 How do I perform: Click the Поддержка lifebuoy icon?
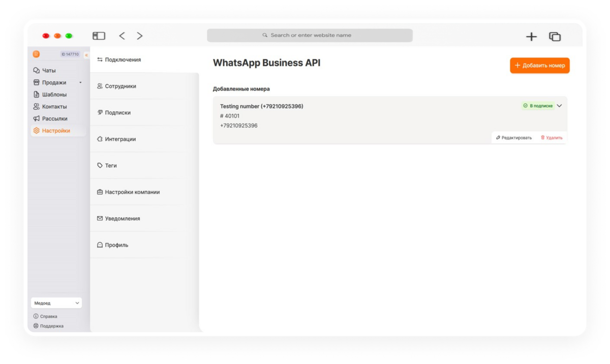tap(36, 326)
